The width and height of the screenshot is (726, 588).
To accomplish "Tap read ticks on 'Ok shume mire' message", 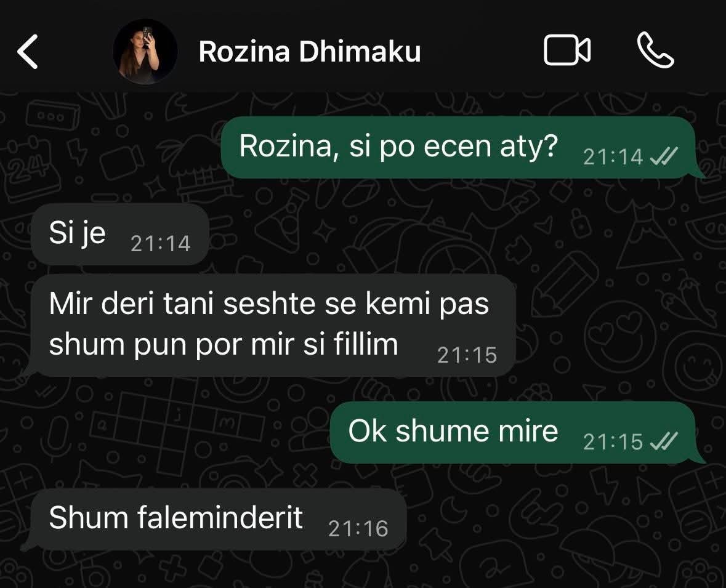I will tap(664, 441).
